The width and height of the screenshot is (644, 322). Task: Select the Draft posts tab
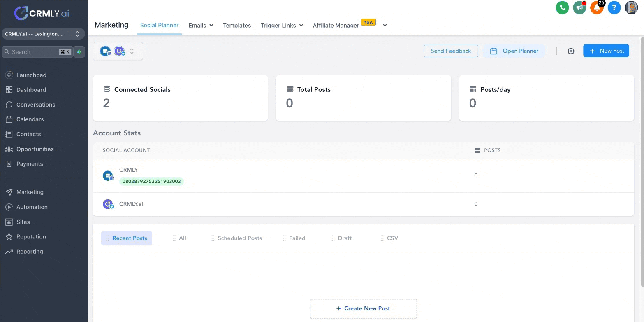[345, 238]
